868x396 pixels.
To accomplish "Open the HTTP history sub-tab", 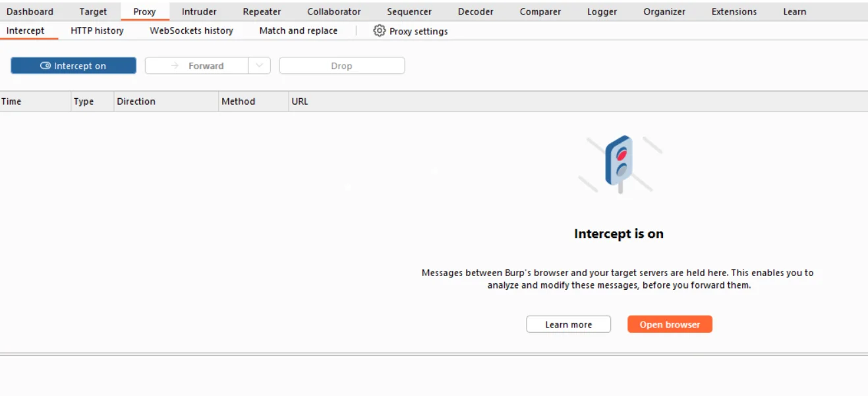I will (x=97, y=31).
